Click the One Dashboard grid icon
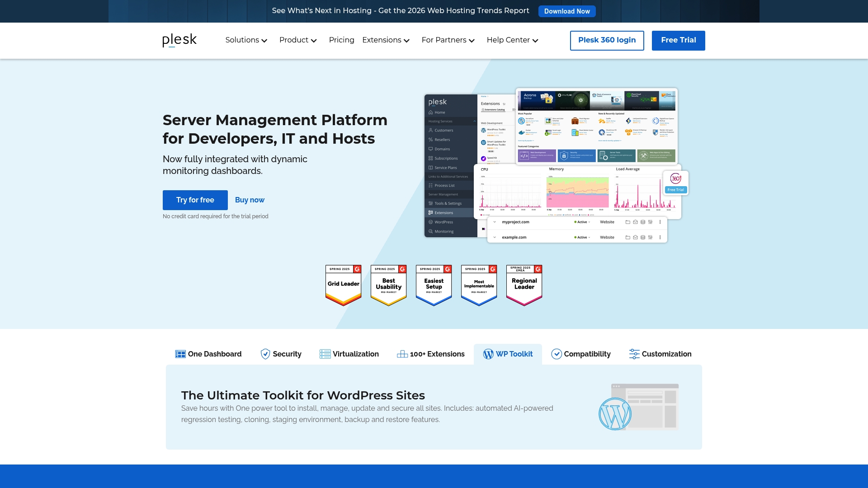Viewport: 868px width, 488px height. tap(180, 354)
